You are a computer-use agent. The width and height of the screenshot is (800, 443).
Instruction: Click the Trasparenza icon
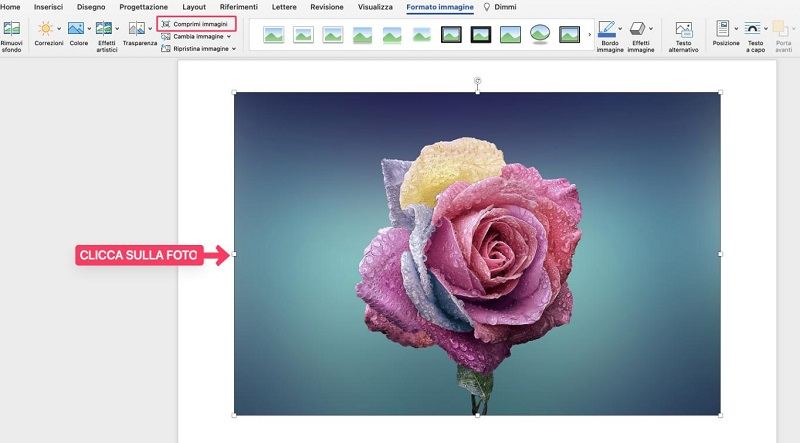136,29
